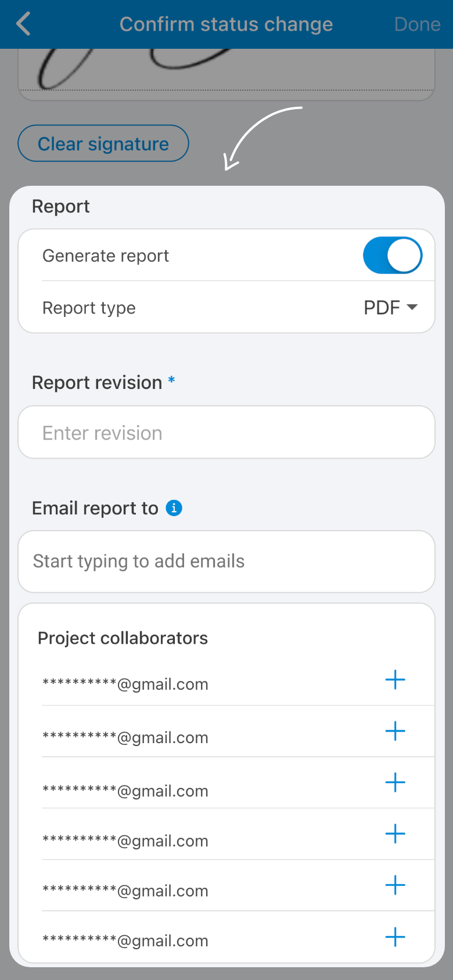The height and width of the screenshot is (980, 453).
Task: Select the first masked gmail.com address
Action: tap(125, 684)
